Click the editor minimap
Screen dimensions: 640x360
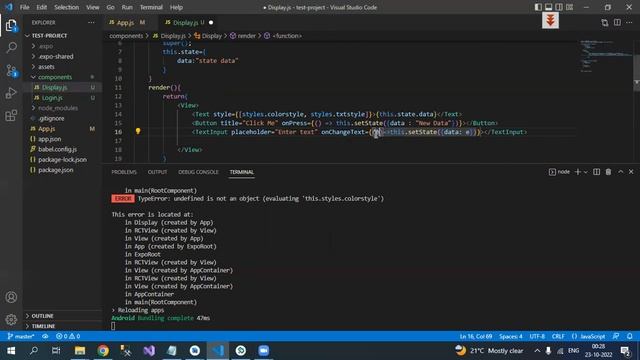click(x=606, y=56)
